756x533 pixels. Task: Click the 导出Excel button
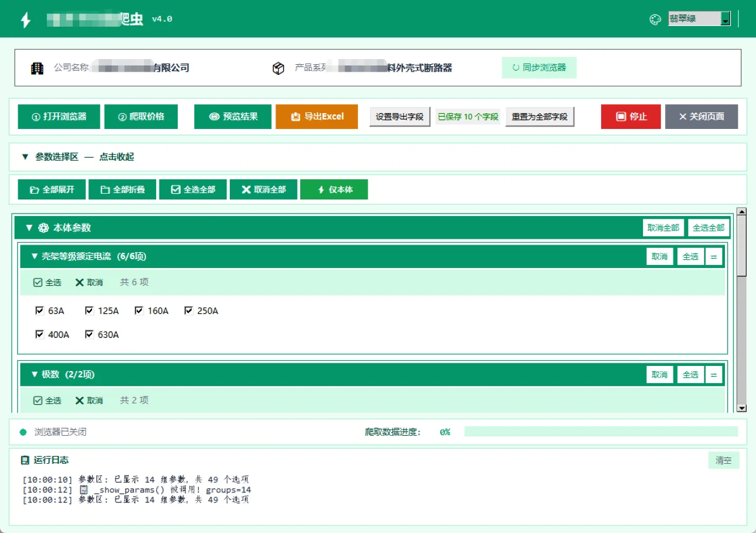tap(317, 117)
